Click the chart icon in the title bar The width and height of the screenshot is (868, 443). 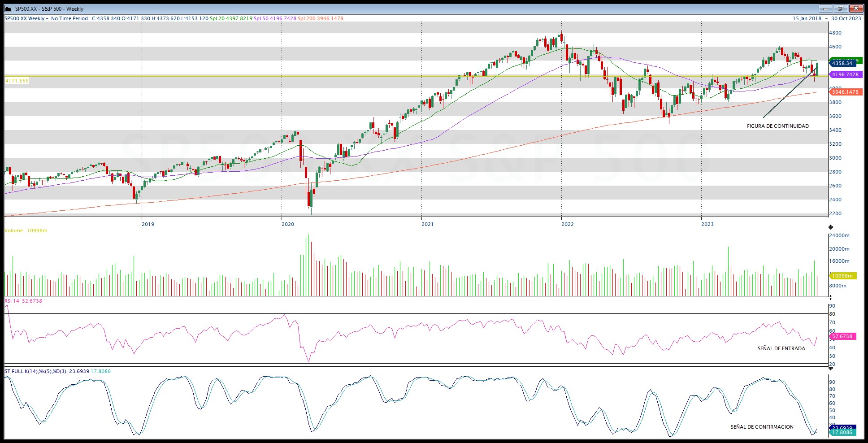8,9
